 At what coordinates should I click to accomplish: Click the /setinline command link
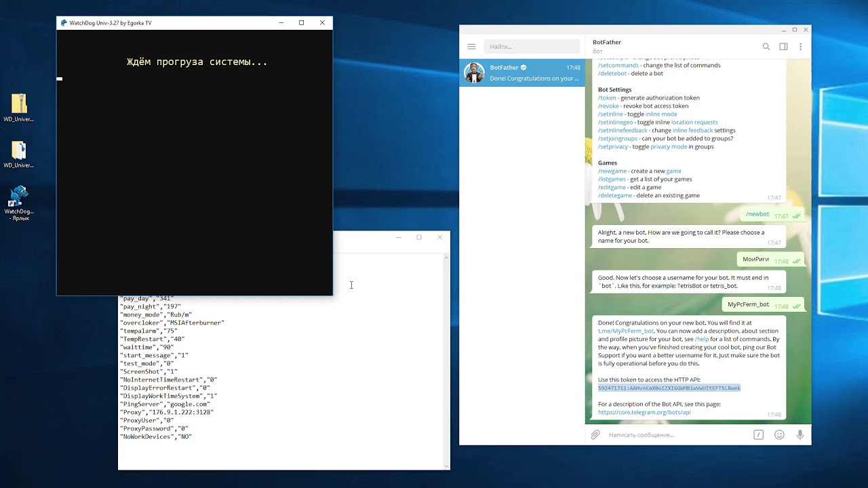[x=610, y=114]
